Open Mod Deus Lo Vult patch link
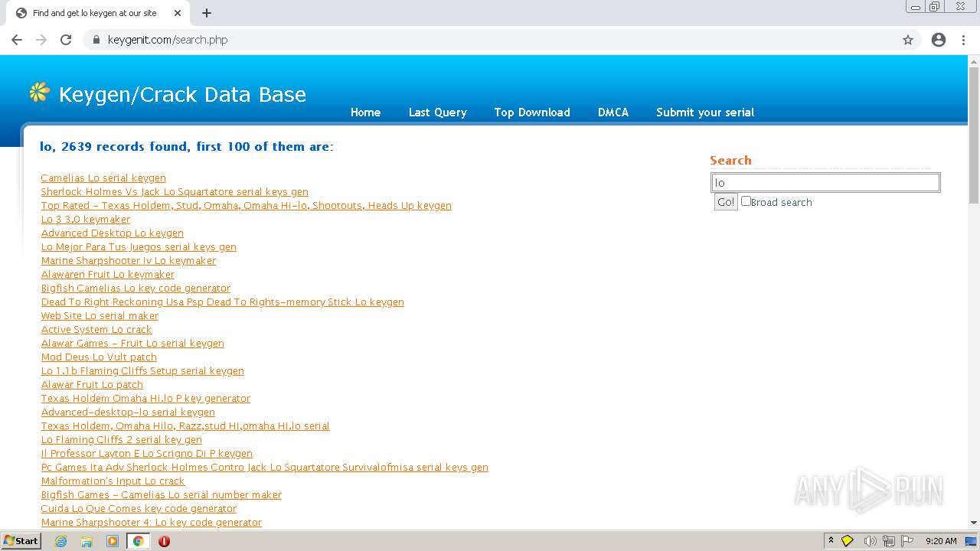Viewport: 980px width, 551px height. point(99,357)
